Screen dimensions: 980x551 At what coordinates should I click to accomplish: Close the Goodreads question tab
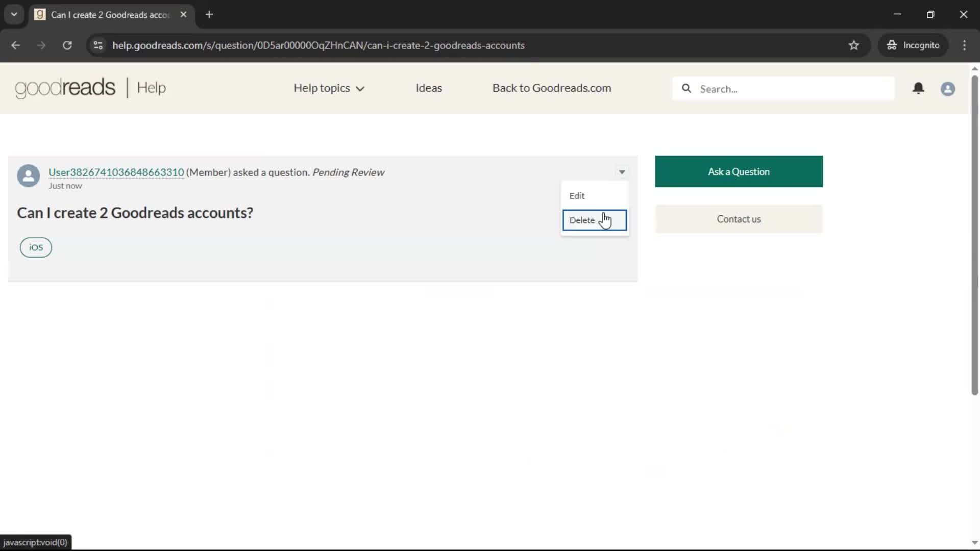183,14
